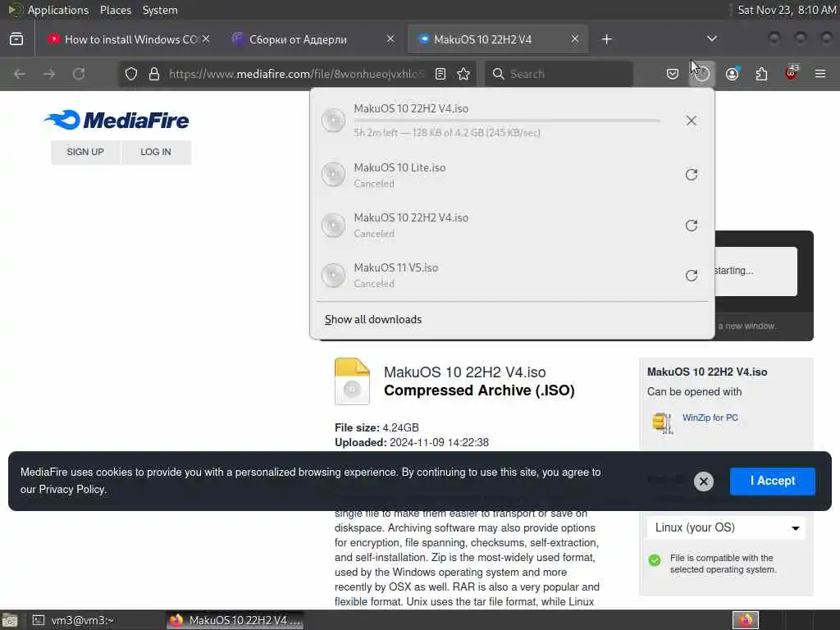Click the File size: 4.24GB text

(377, 427)
